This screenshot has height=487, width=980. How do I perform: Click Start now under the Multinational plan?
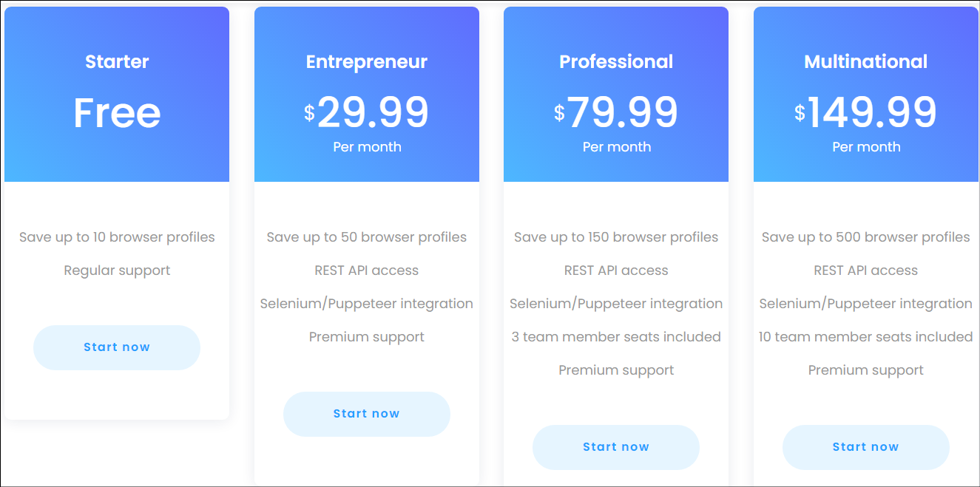pos(865,447)
